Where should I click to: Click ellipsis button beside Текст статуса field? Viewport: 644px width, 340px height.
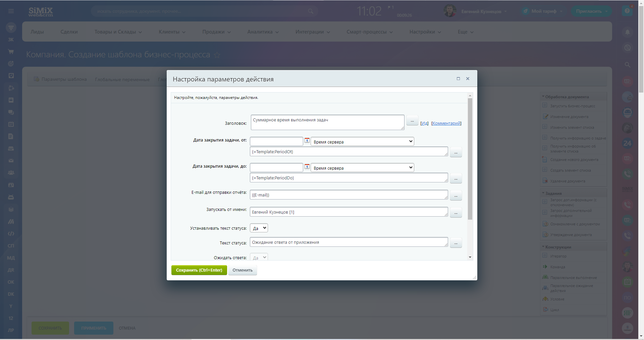click(x=456, y=243)
